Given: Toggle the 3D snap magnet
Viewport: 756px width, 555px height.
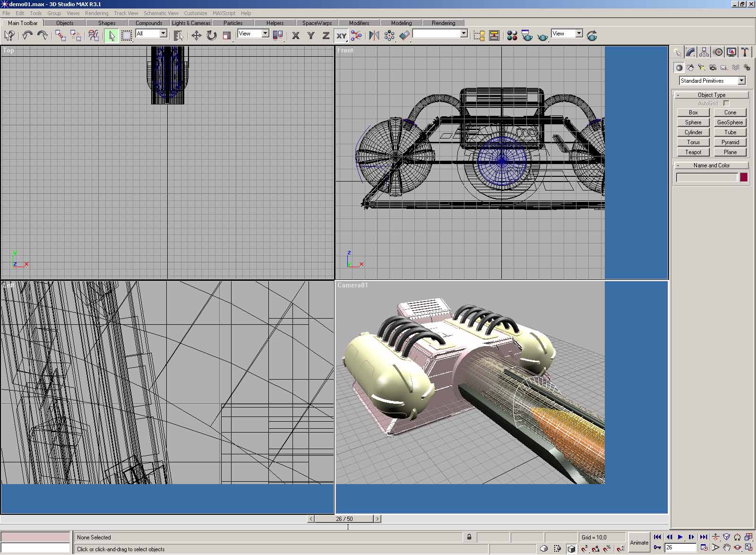Looking at the screenshot, I should (584, 548).
